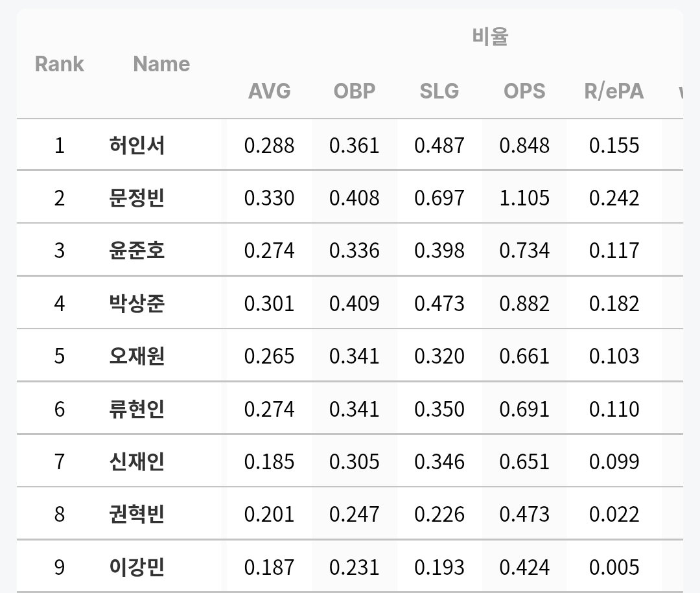Open player 이강민 profile link
700x593 pixels.
[137, 566]
